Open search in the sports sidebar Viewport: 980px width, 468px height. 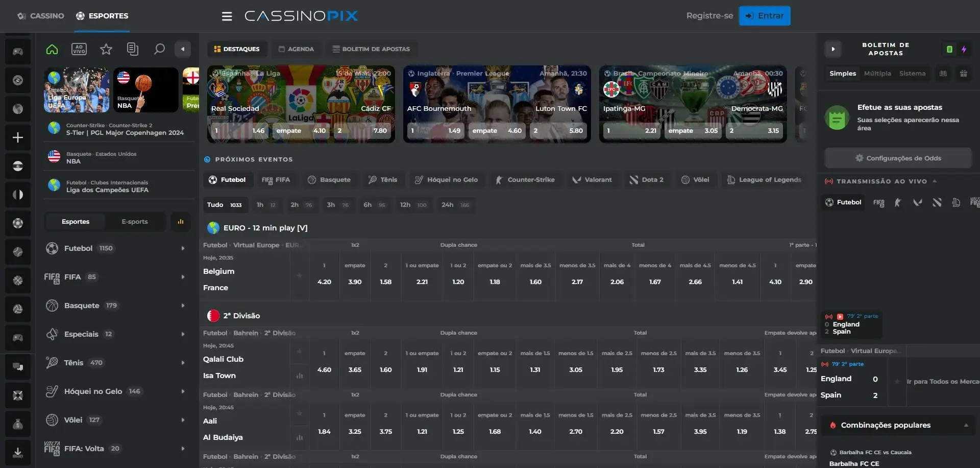[x=159, y=49]
